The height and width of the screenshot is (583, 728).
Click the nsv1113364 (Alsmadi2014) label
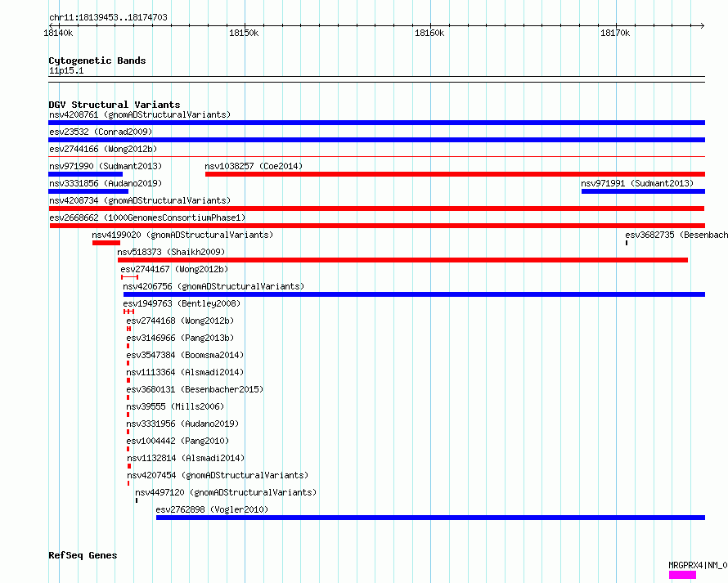click(x=185, y=372)
